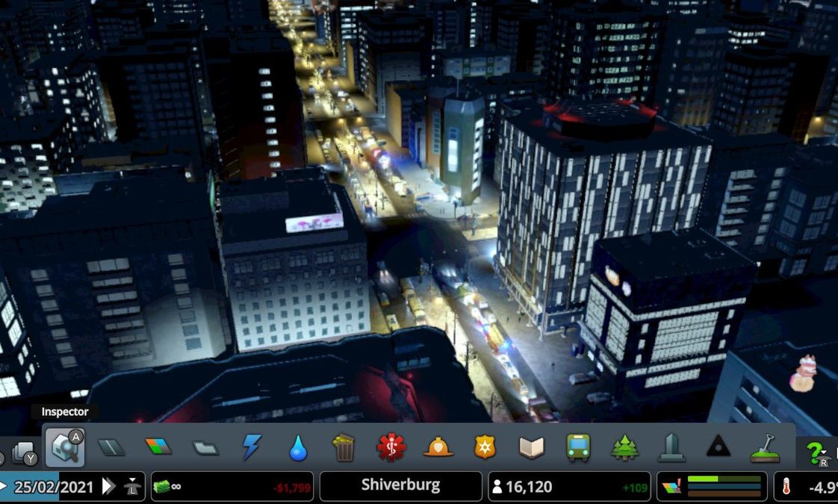Select the Inspector tool
This screenshot has width=838, height=504.
pyautogui.click(x=65, y=446)
